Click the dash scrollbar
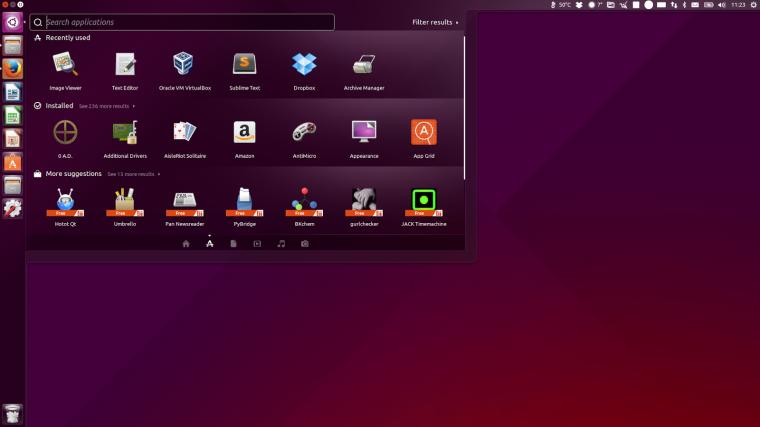The width and height of the screenshot is (760, 427). click(x=464, y=108)
